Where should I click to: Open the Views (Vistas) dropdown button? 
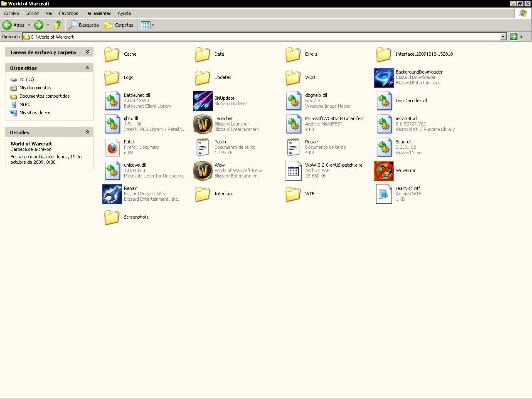pyautogui.click(x=148, y=25)
